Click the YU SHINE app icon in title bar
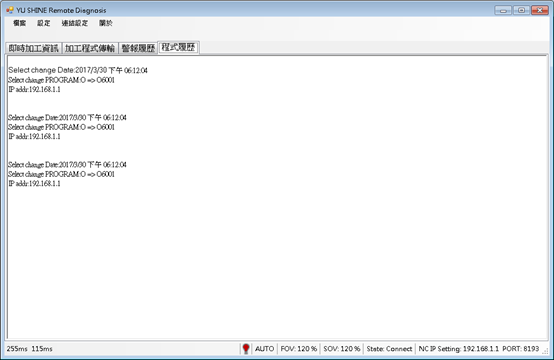 pyautogui.click(x=10, y=10)
